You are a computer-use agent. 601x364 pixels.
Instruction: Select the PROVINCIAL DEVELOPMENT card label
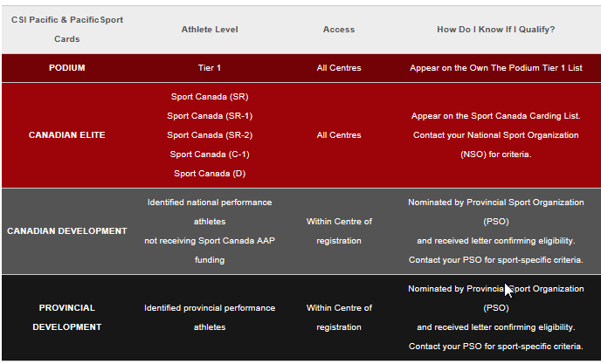(x=66, y=317)
